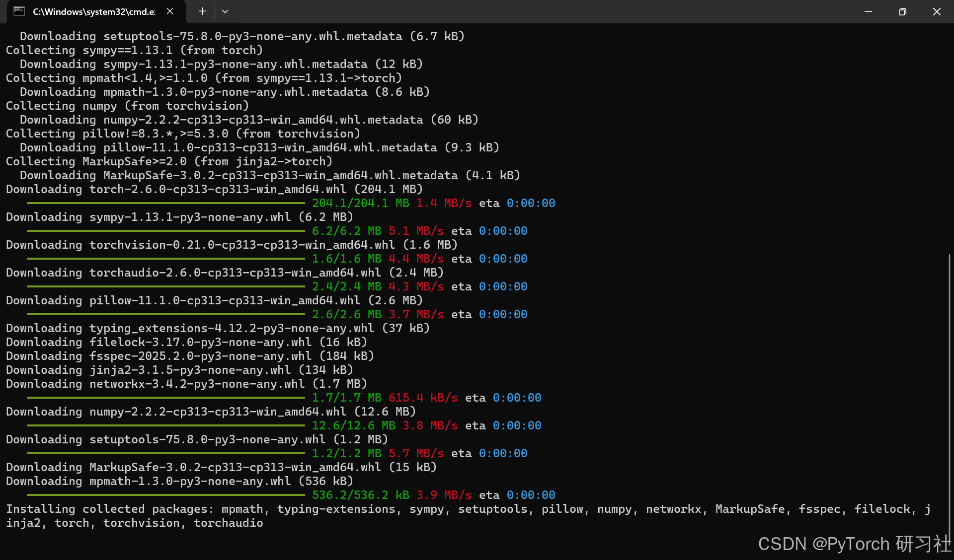Select the C:\Windows\system32\cmd.exe tab

tap(93, 11)
